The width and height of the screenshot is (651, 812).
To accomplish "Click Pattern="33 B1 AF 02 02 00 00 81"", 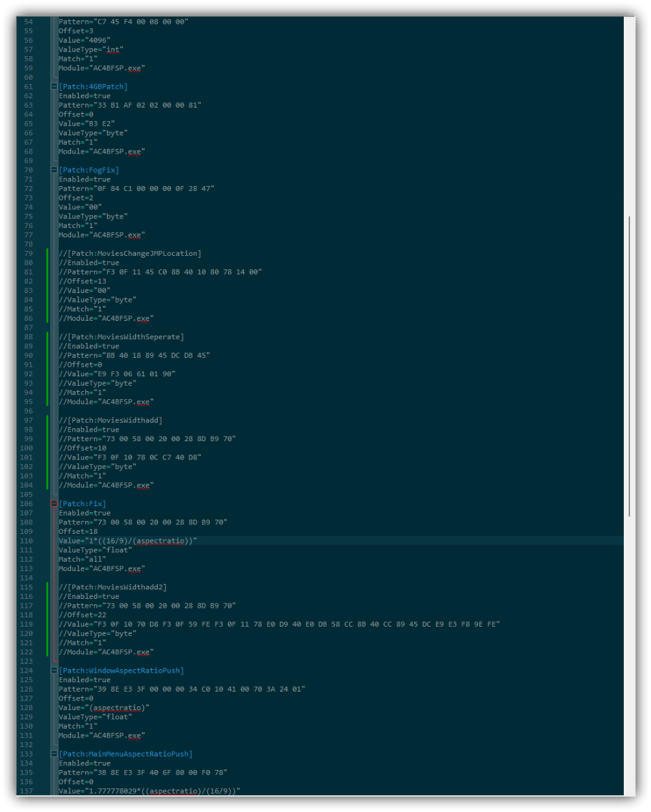I will 130,105.
